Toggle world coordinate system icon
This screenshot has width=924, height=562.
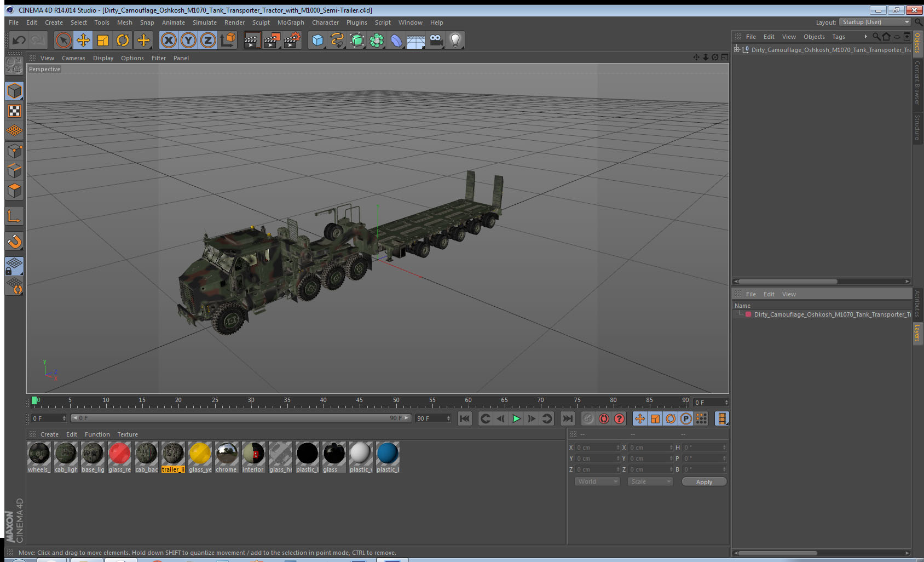[228, 40]
